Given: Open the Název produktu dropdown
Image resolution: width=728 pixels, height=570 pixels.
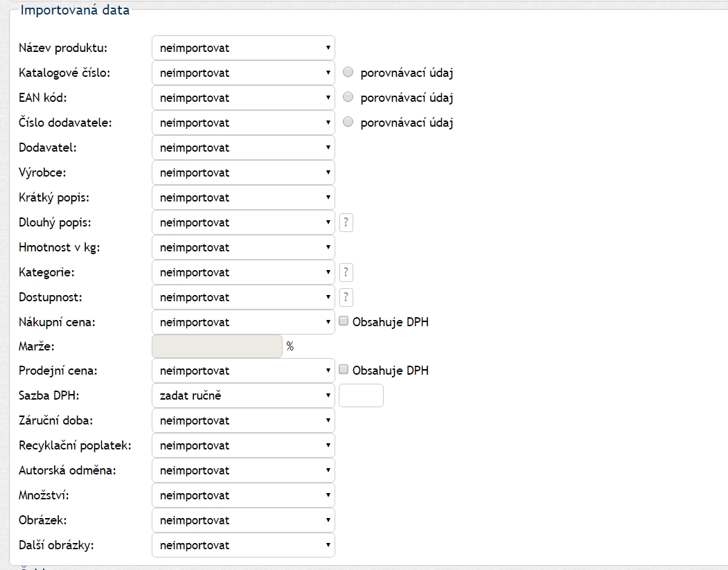Looking at the screenshot, I should pyautogui.click(x=243, y=48).
